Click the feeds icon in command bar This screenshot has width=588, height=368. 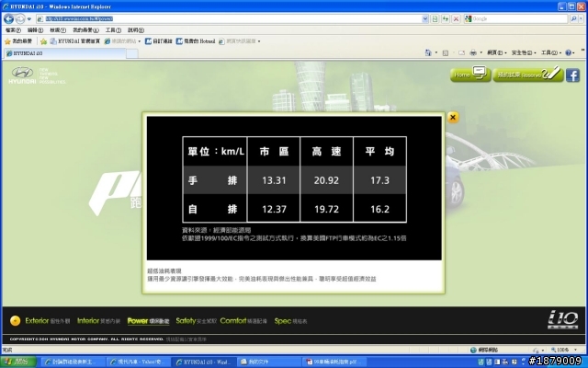point(446,53)
